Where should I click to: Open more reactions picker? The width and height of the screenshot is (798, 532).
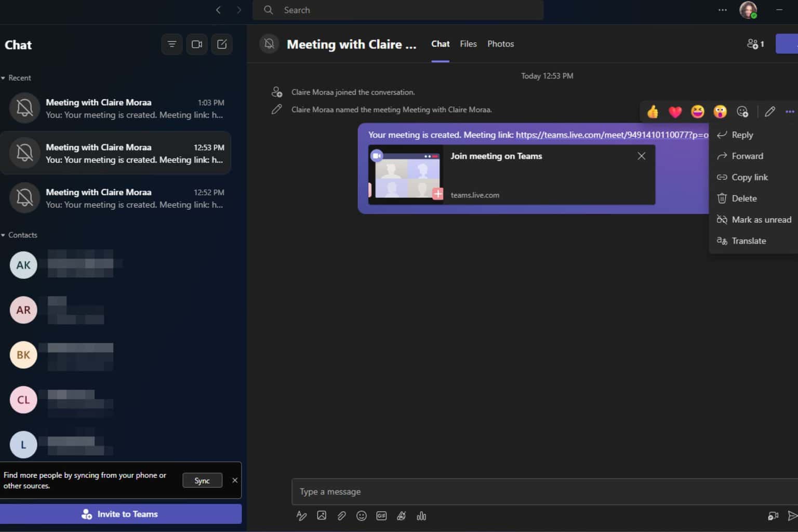742,111
